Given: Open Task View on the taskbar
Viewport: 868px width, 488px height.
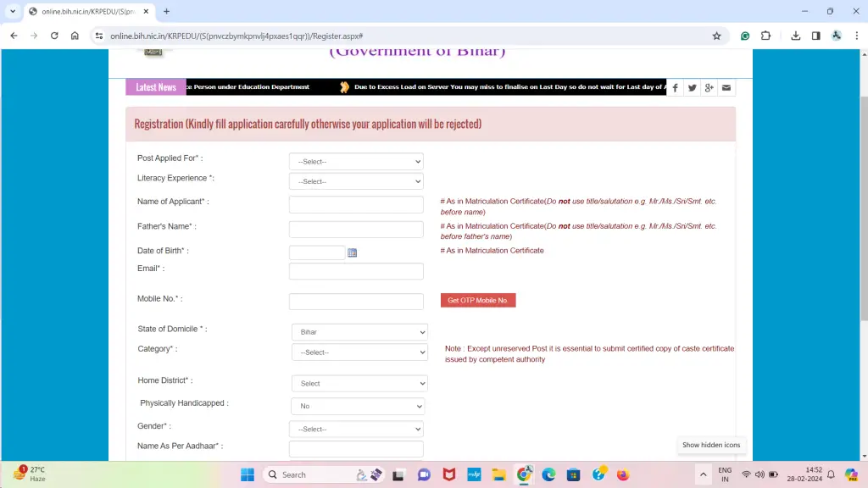Looking at the screenshot, I should click(x=398, y=474).
